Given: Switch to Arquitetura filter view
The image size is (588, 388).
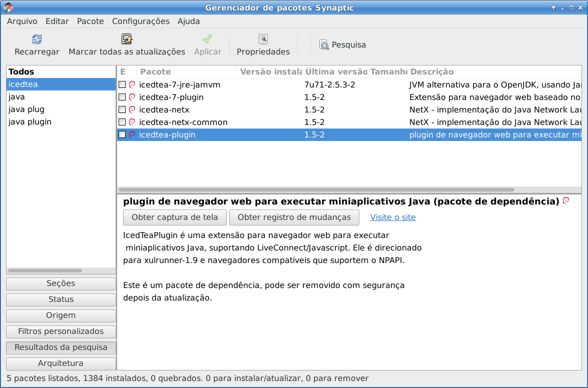Looking at the screenshot, I should tap(61, 363).
